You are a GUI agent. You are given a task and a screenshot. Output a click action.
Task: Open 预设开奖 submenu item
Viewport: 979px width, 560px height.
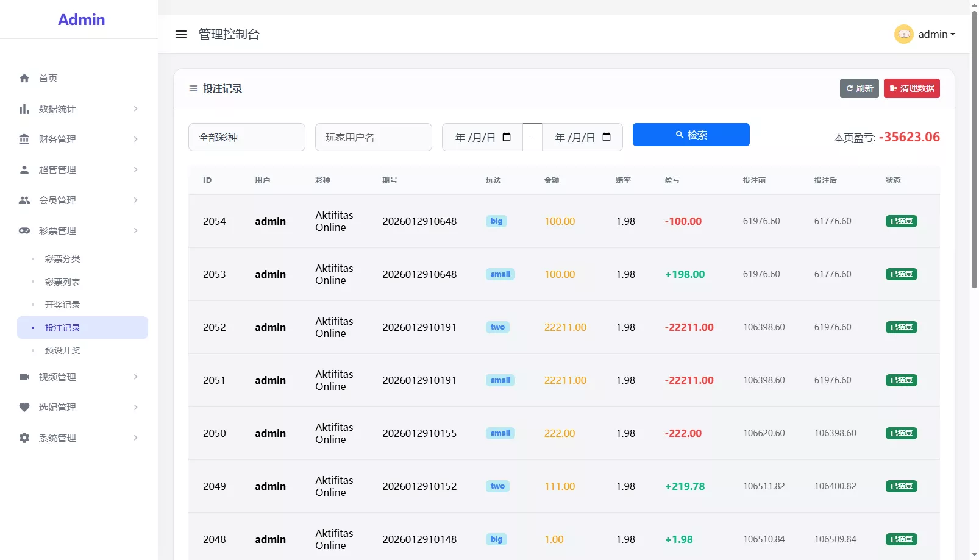point(63,350)
